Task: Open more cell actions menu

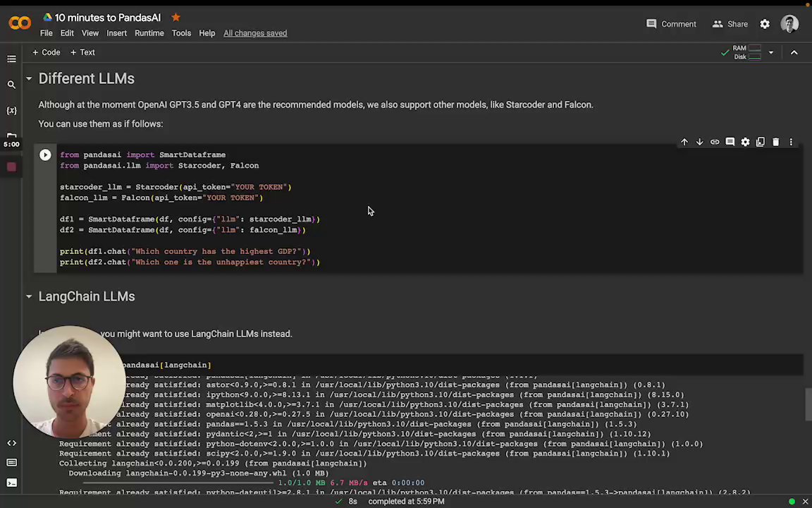Action: [x=791, y=142]
